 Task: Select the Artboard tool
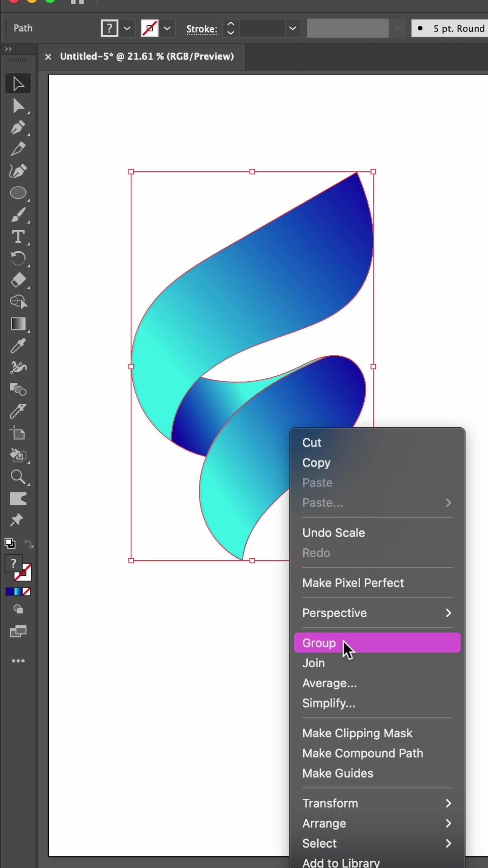(x=18, y=433)
